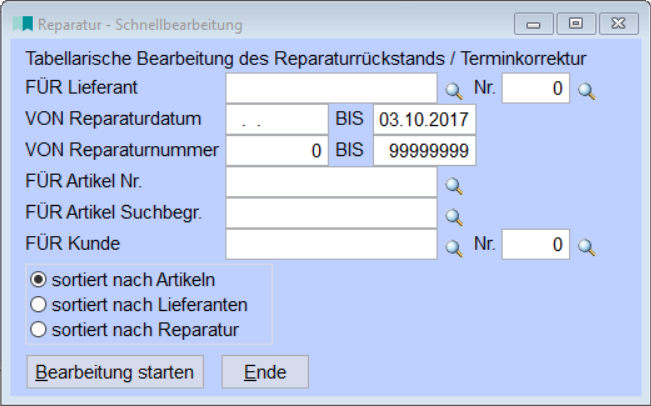Click the VON Reparaturnummer label

click(x=122, y=150)
